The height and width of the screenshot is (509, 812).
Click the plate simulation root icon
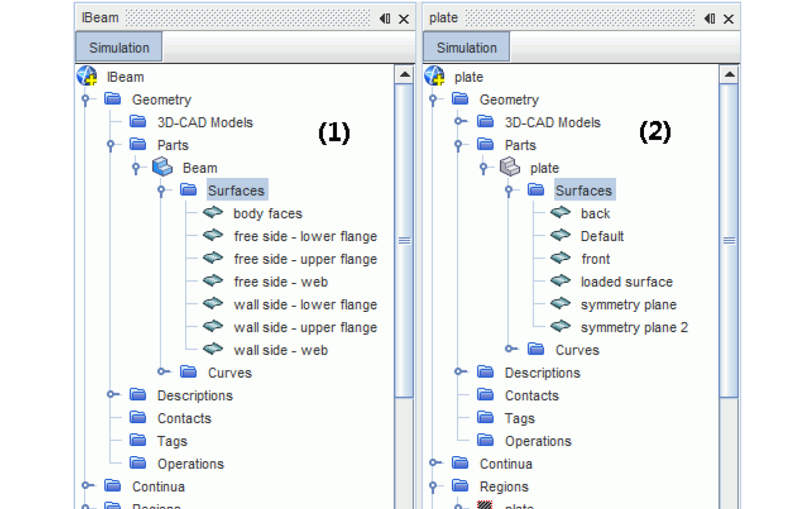pyautogui.click(x=435, y=76)
